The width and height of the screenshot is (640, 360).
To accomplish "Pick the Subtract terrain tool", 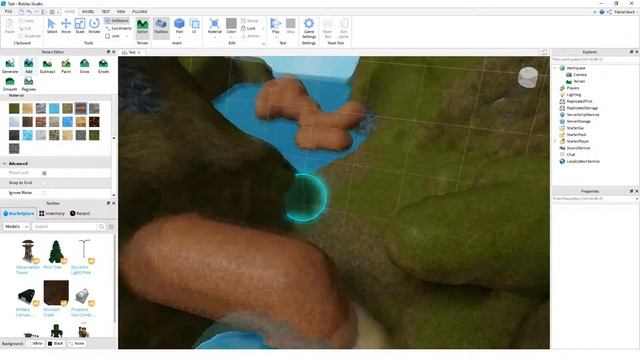I will (x=47, y=66).
